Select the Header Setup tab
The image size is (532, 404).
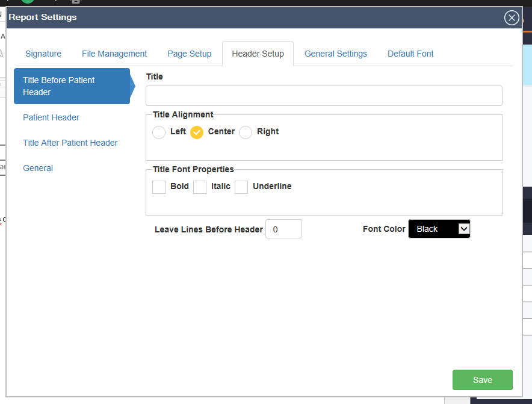(258, 54)
